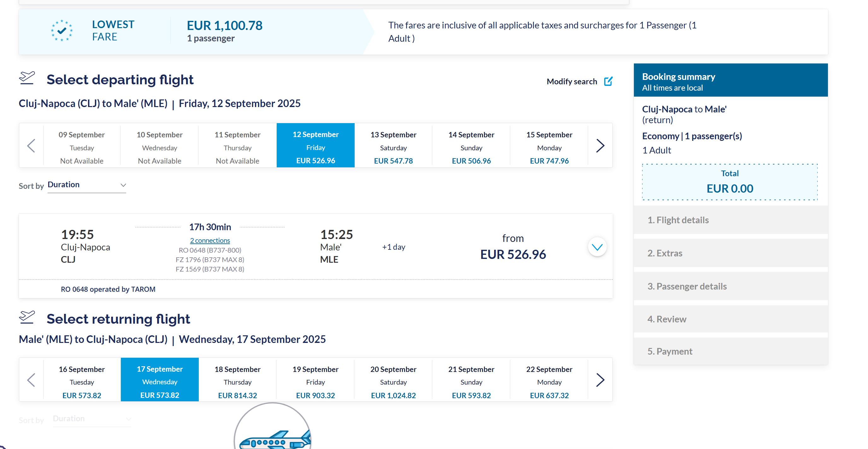
Task: Click the lowest fare checkmark badge icon
Action: point(62,31)
